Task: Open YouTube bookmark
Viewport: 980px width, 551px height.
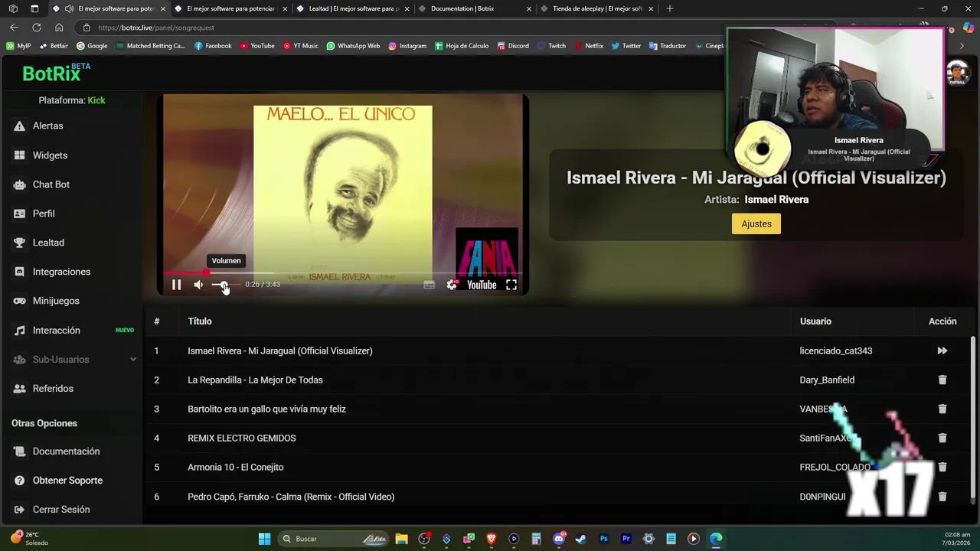Action: [257, 46]
